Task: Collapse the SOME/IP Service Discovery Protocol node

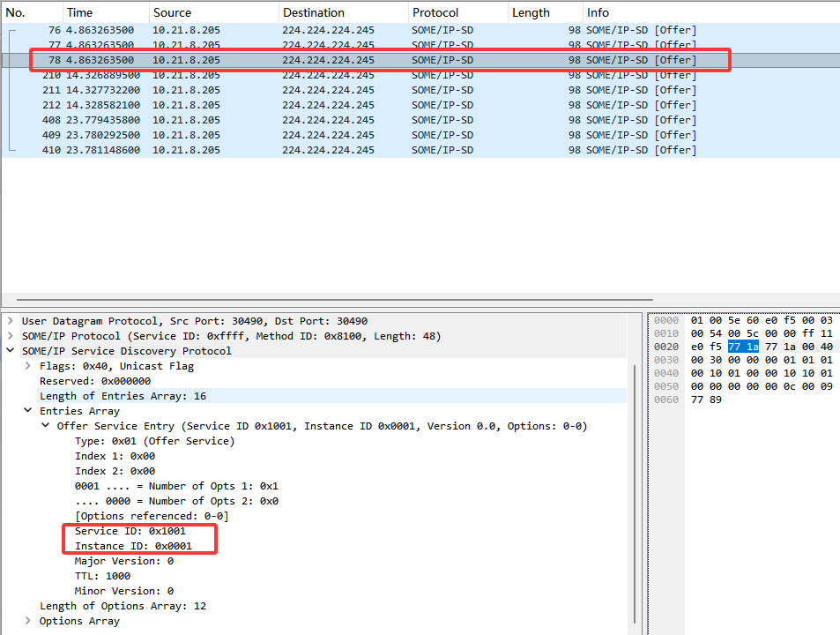Action: [11, 350]
